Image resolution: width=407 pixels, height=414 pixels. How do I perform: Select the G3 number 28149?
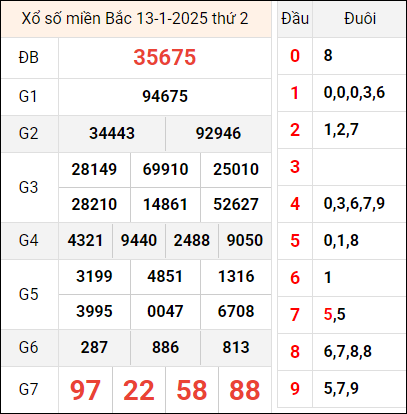[94, 169]
